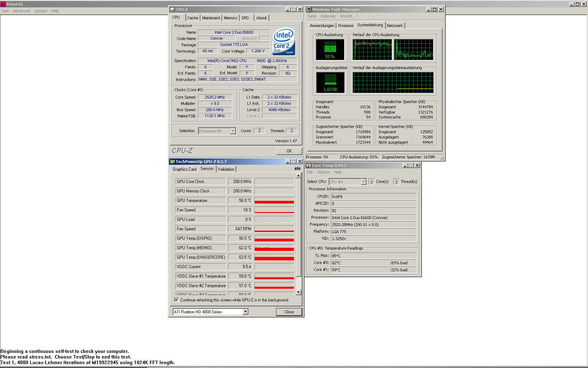Switch to the Cache tab in CPU-Z
The image size is (588, 368).
click(x=192, y=18)
